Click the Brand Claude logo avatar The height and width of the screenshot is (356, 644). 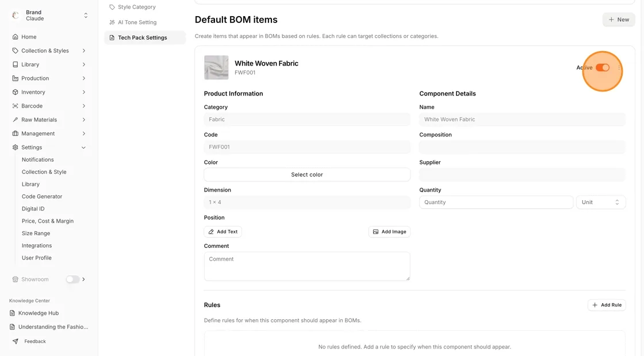click(16, 15)
